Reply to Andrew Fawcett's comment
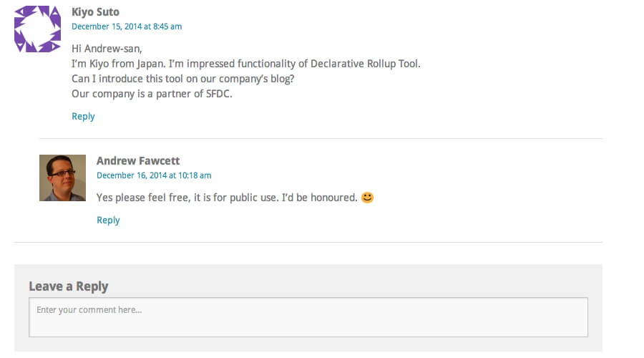This screenshot has height=358, width=644. [108, 220]
